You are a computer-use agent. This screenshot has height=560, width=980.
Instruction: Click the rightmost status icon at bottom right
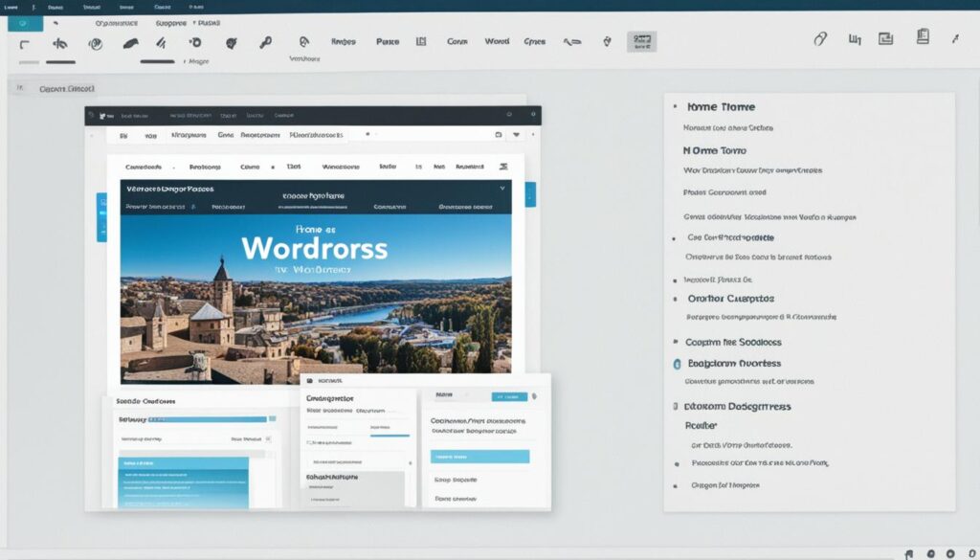pyautogui.click(x=970, y=553)
